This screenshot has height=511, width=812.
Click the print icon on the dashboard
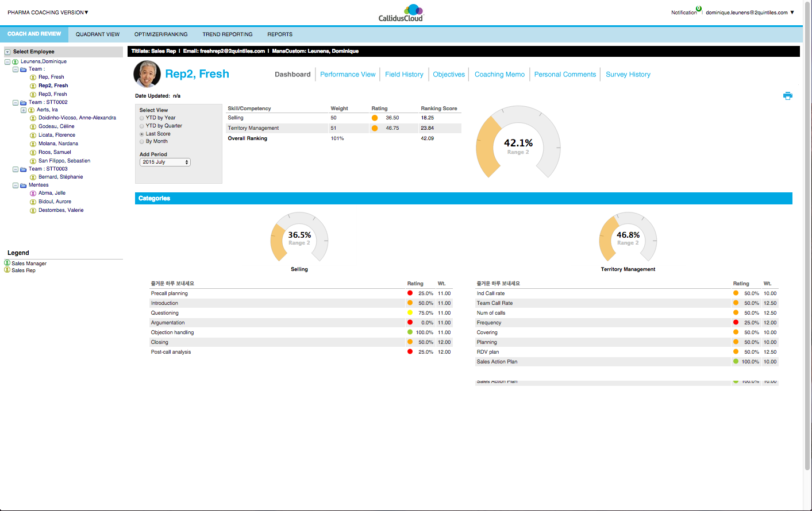click(x=788, y=95)
